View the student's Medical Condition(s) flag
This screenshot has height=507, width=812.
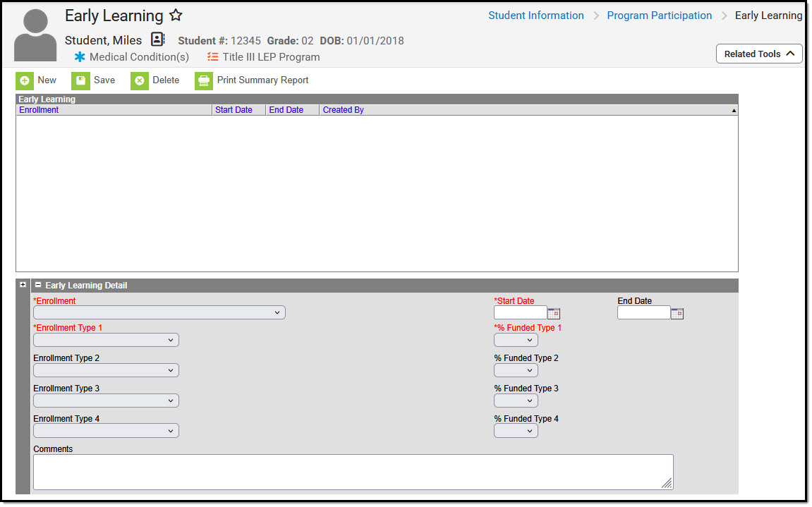coord(131,57)
